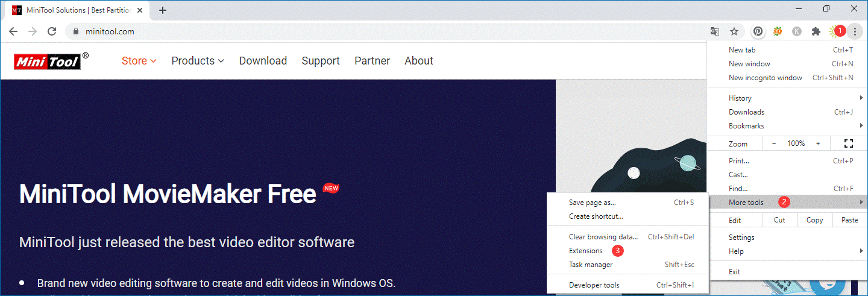The image size is (868, 296).
Task: Click the red-green extension icon beside Pinterest
Action: [x=778, y=31]
